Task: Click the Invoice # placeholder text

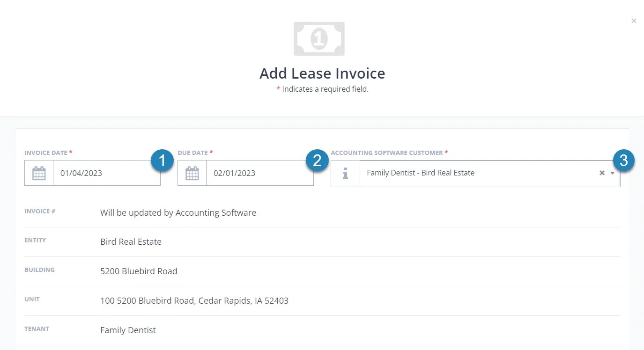Action: [178, 212]
